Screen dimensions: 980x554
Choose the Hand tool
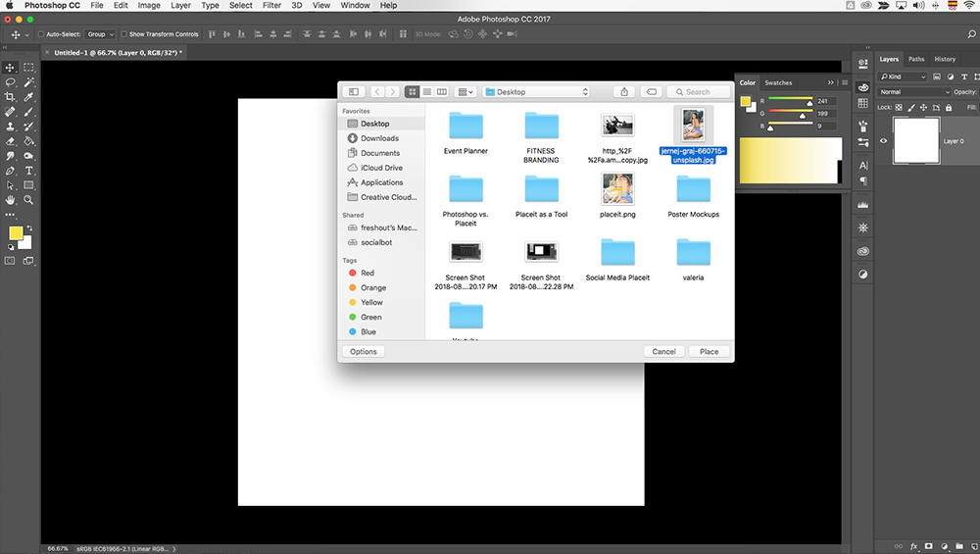point(10,200)
